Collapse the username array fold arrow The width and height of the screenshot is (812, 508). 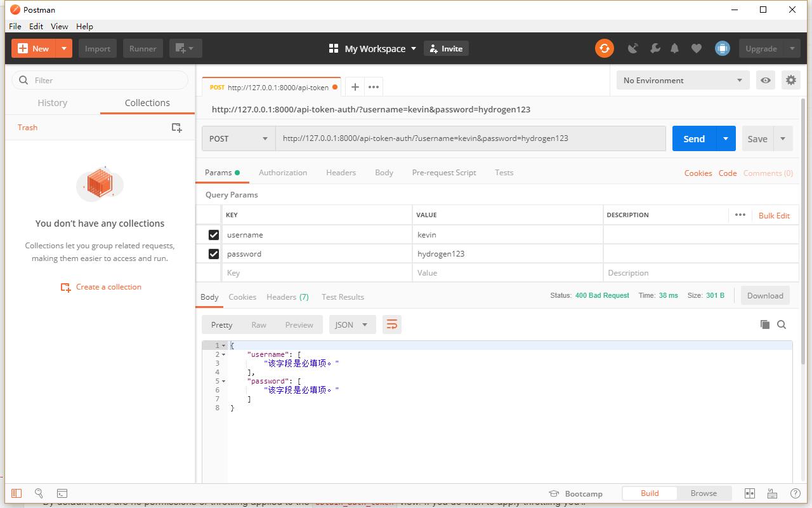[223, 354]
